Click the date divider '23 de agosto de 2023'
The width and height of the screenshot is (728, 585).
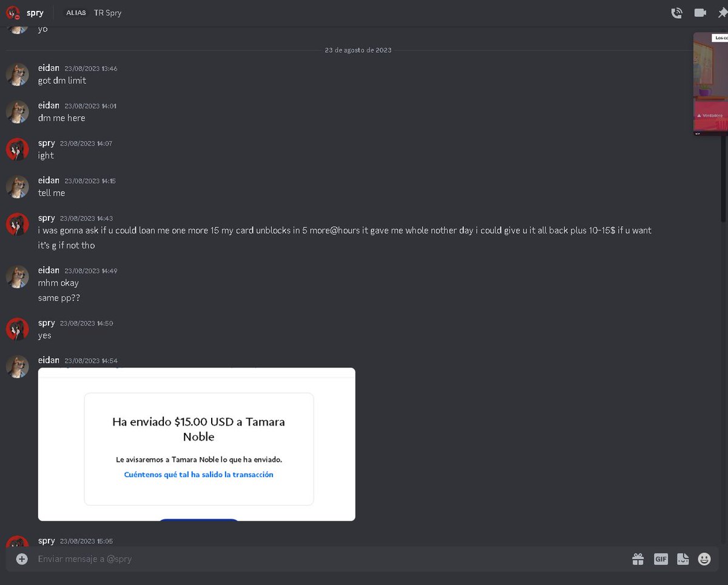358,50
